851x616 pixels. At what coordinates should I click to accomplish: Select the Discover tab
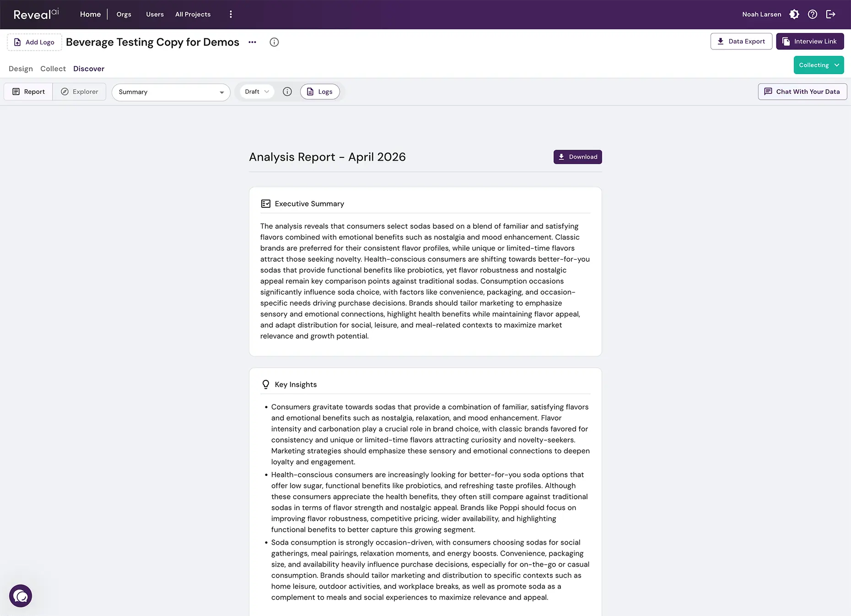point(89,69)
